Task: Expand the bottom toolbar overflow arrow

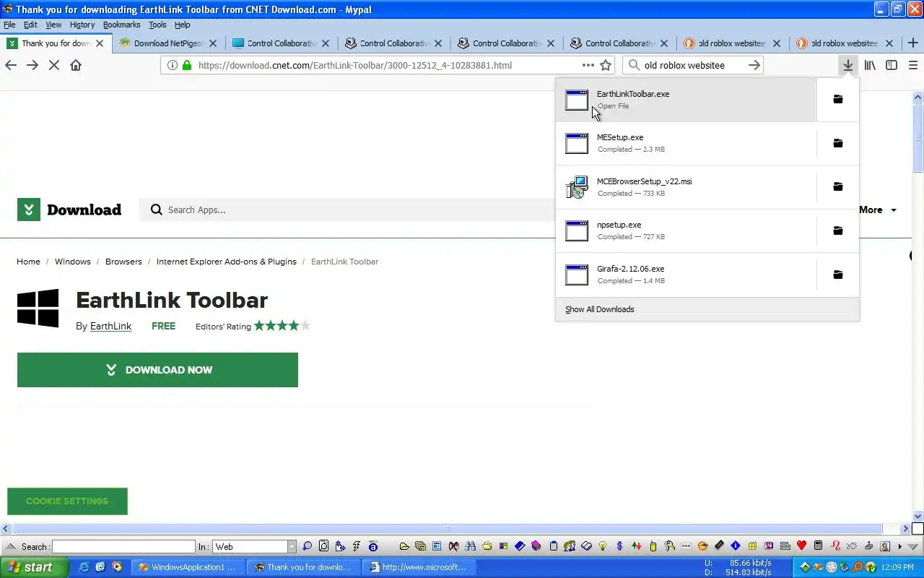Action: [x=899, y=546]
